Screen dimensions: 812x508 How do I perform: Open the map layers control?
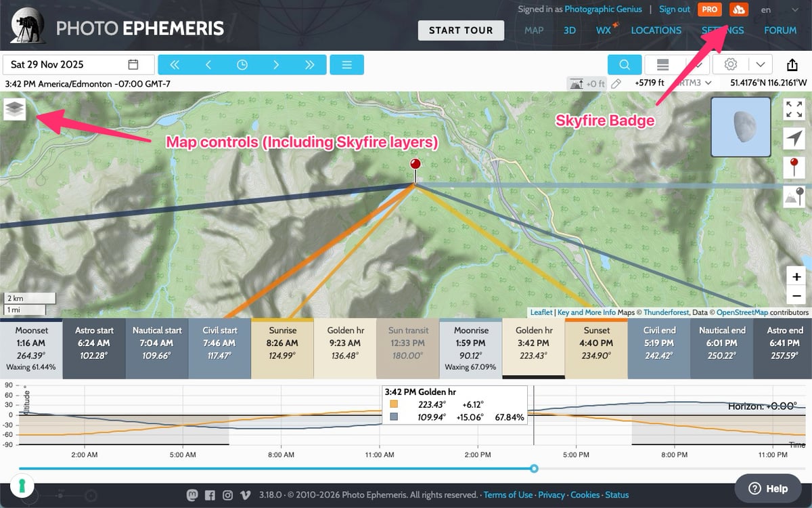click(15, 109)
